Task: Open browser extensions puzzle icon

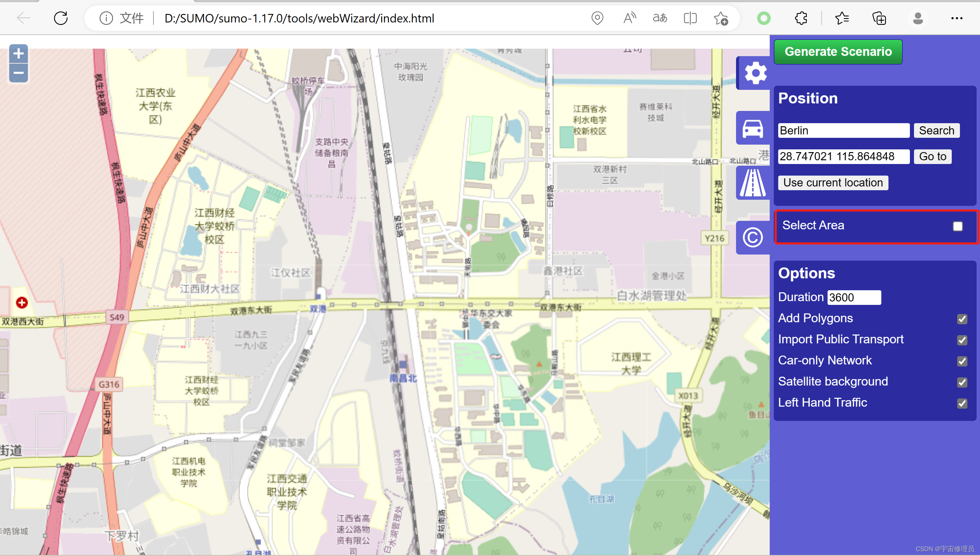Action: pos(801,18)
